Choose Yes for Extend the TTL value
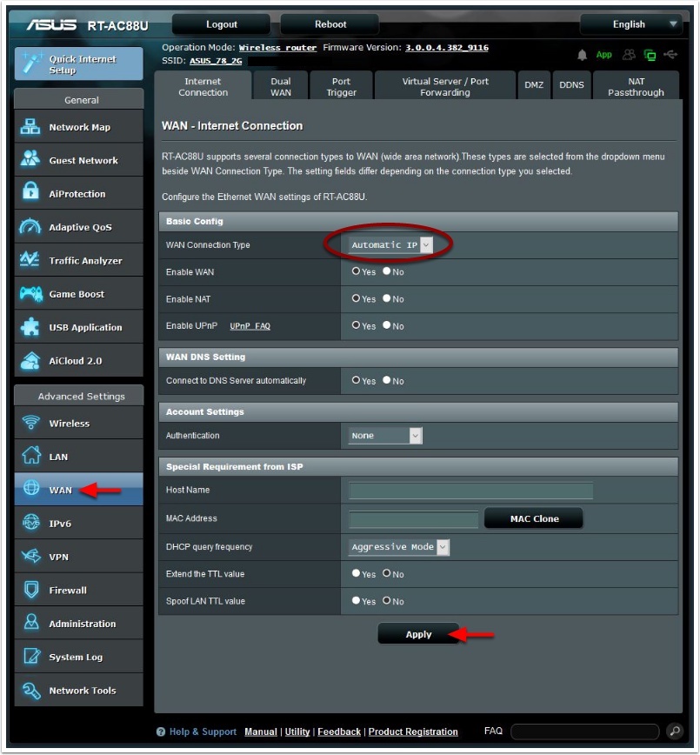This screenshot has height=755, width=700. (x=356, y=573)
